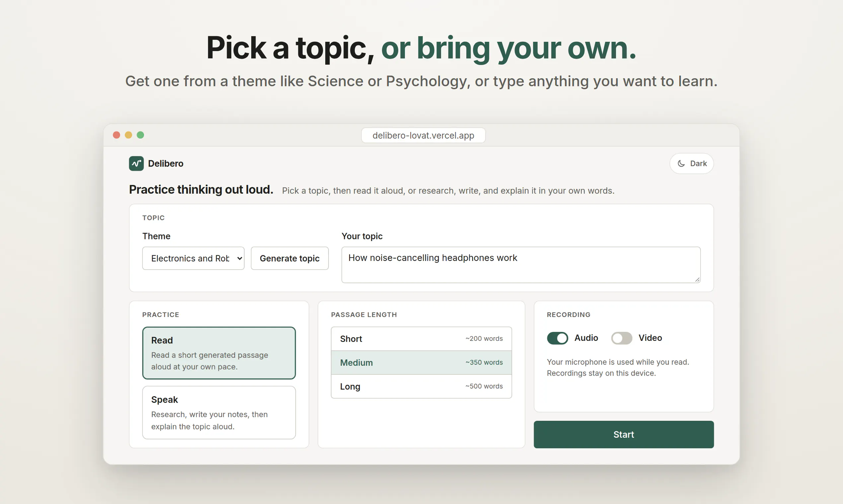Switch to Dark mode
The height and width of the screenshot is (504, 843).
(691, 163)
